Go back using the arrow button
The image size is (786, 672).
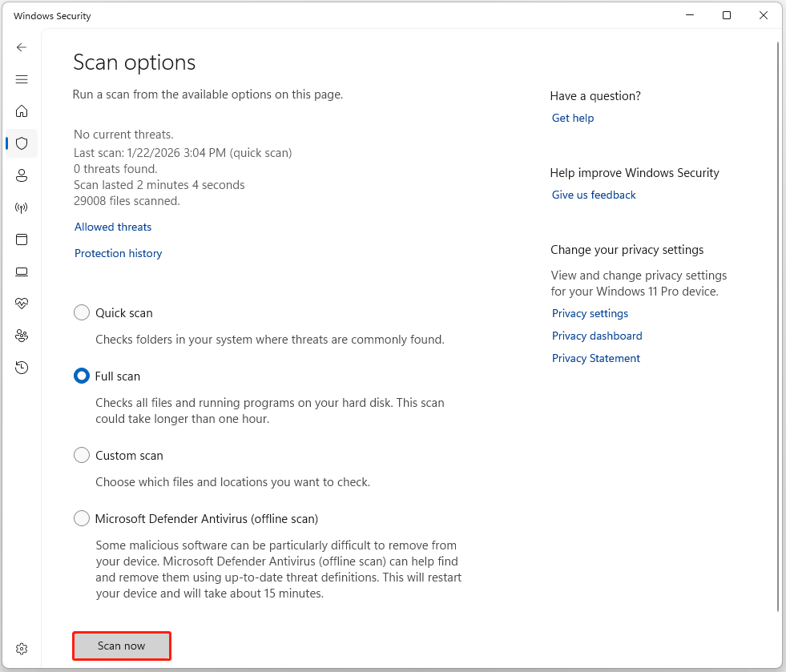tap(22, 47)
